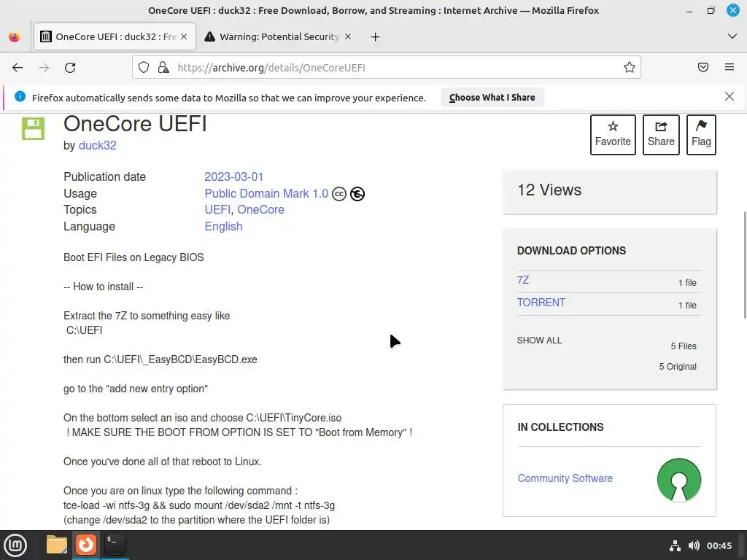
Task: Click the 5 Original text
Action: pyautogui.click(x=678, y=366)
